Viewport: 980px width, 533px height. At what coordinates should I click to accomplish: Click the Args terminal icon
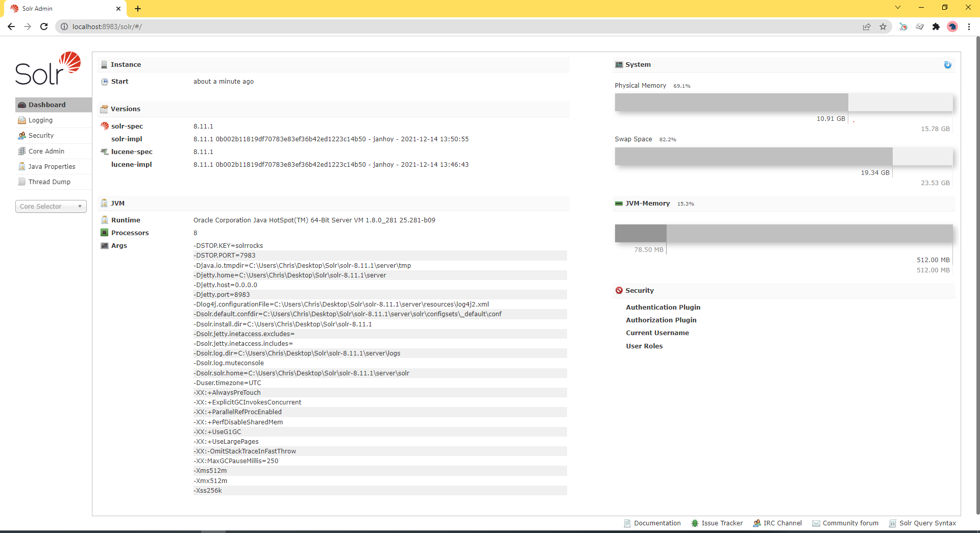point(105,245)
